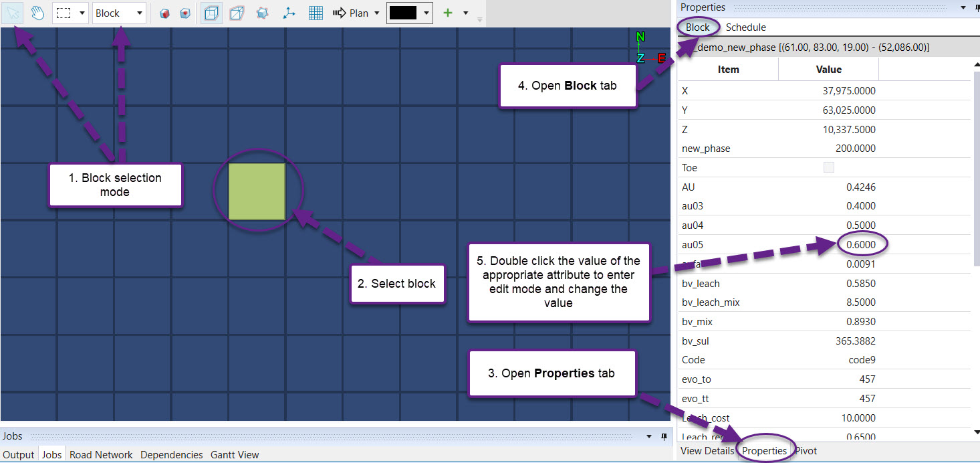Click the bv_leach_mix value 8.5000
This screenshot has height=463, width=980.
861,302
